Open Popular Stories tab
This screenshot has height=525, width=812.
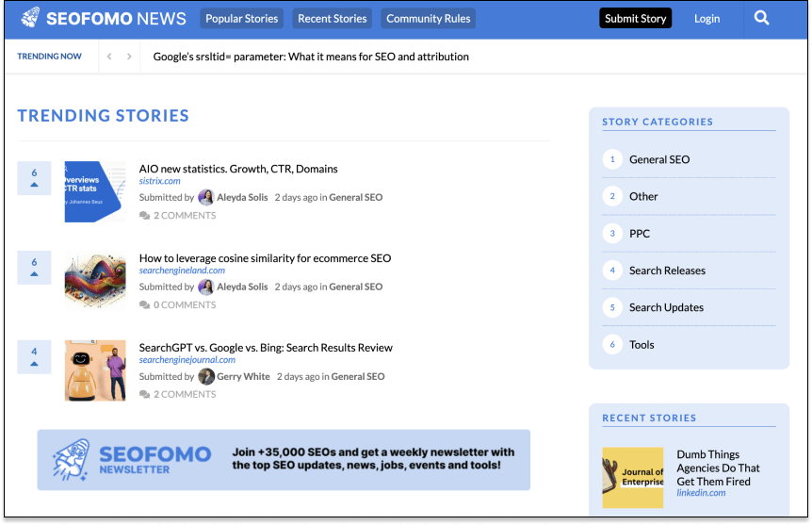[x=241, y=19]
